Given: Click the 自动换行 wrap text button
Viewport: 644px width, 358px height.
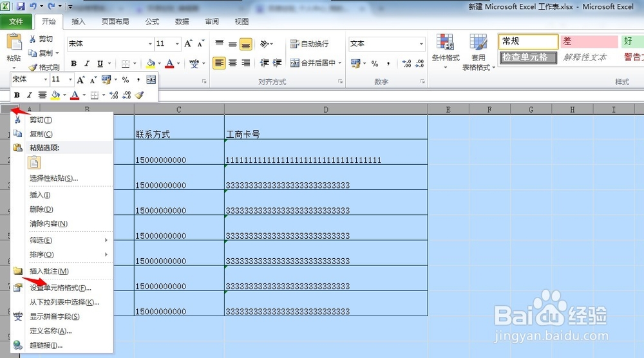Looking at the screenshot, I should (x=309, y=44).
